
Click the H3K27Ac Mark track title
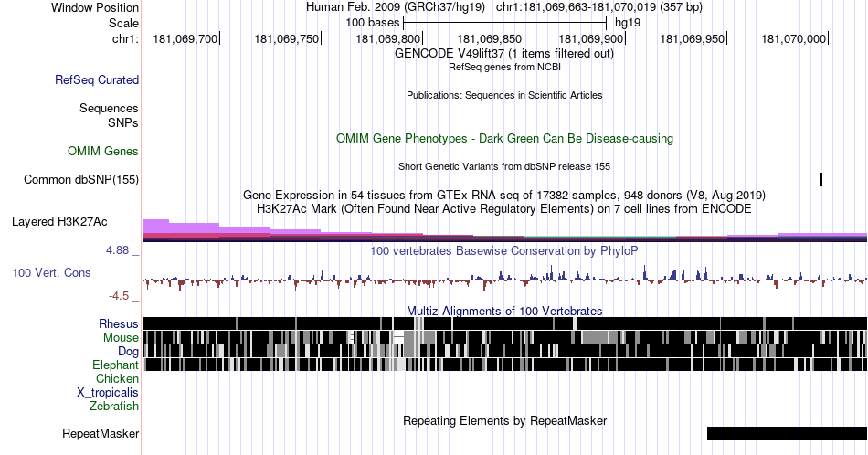[x=504, y=208]
